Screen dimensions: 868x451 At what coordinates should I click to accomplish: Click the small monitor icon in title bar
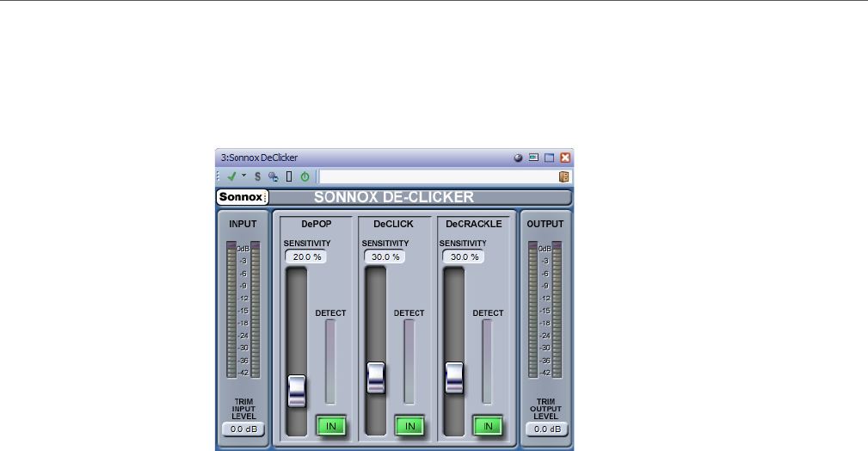click(533, 158)
